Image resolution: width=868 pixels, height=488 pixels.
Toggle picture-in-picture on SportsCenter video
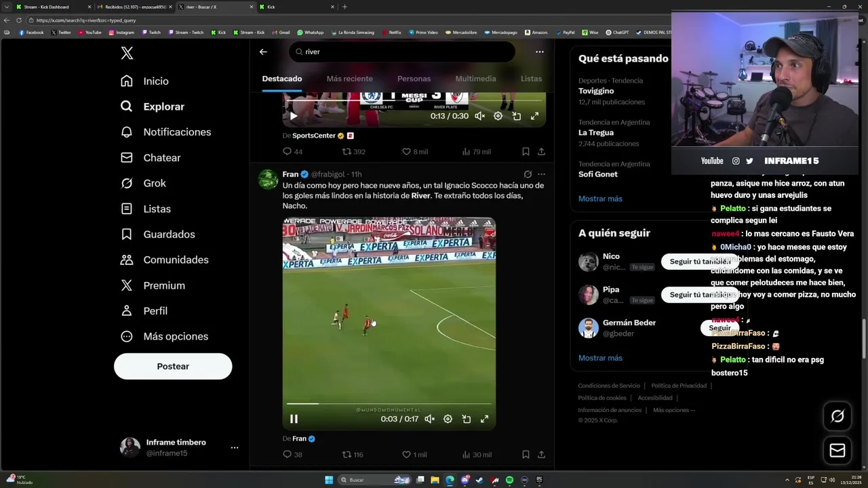pyautogui.click(x=516, y=116)
